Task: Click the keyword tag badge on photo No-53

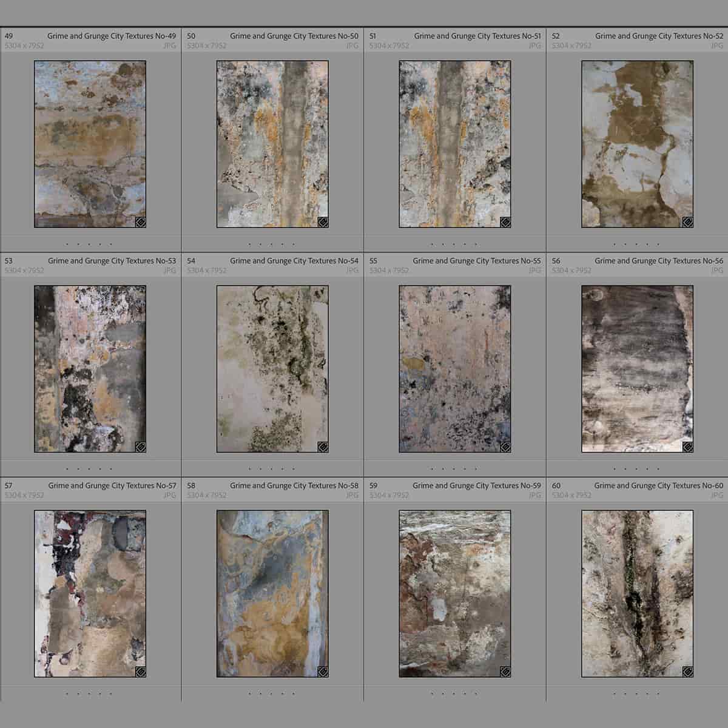Action: (140, 448)
